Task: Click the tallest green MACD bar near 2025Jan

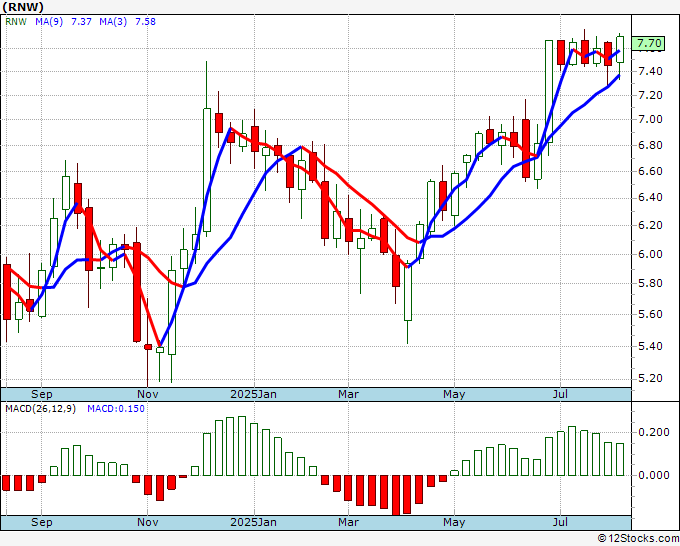Action: pyautogui.click(x=242, y=446)
